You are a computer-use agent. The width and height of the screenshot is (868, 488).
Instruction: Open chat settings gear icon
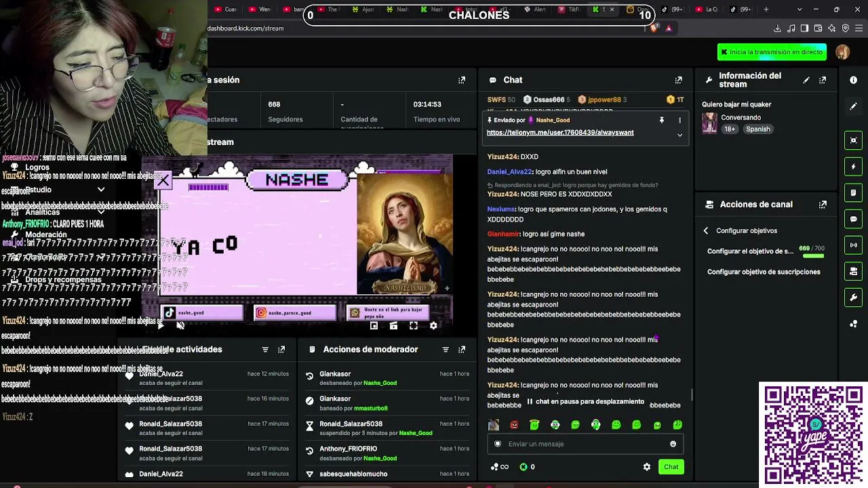point(647,467)
